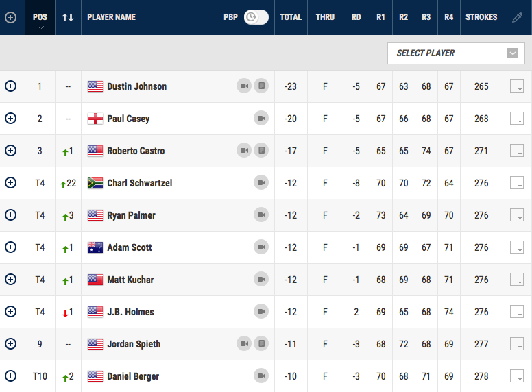This screenshot has height=392, width=532.
Task: Expand Paul Casey's row with plus icon
Action: (10, 119)
